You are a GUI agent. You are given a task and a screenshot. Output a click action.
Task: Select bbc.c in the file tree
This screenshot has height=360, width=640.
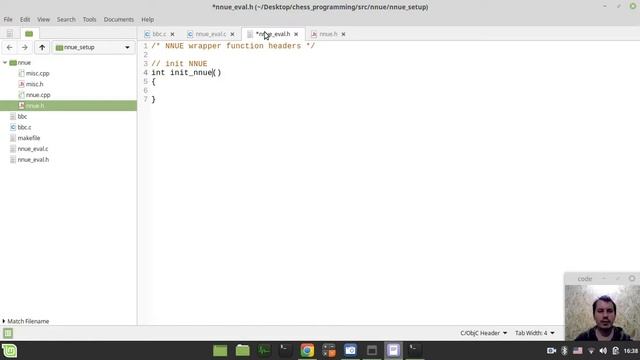point(24,127)
